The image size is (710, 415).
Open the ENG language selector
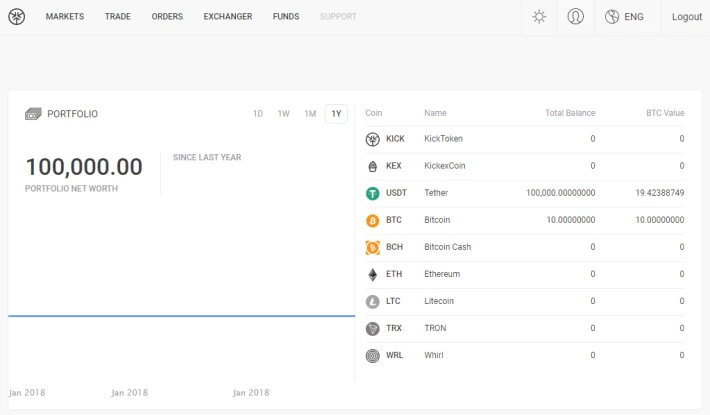625,17
